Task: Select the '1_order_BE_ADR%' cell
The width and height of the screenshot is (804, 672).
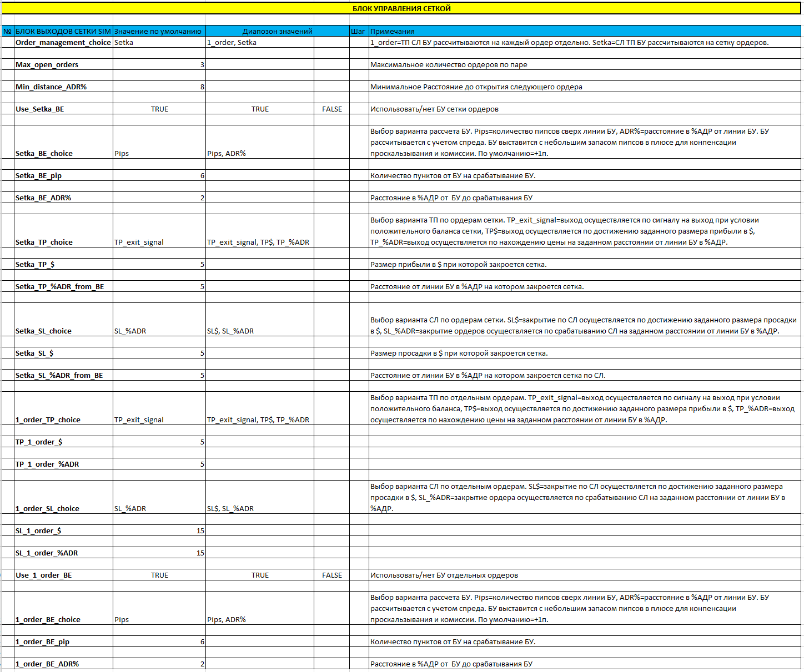Action: click(63, 664)
